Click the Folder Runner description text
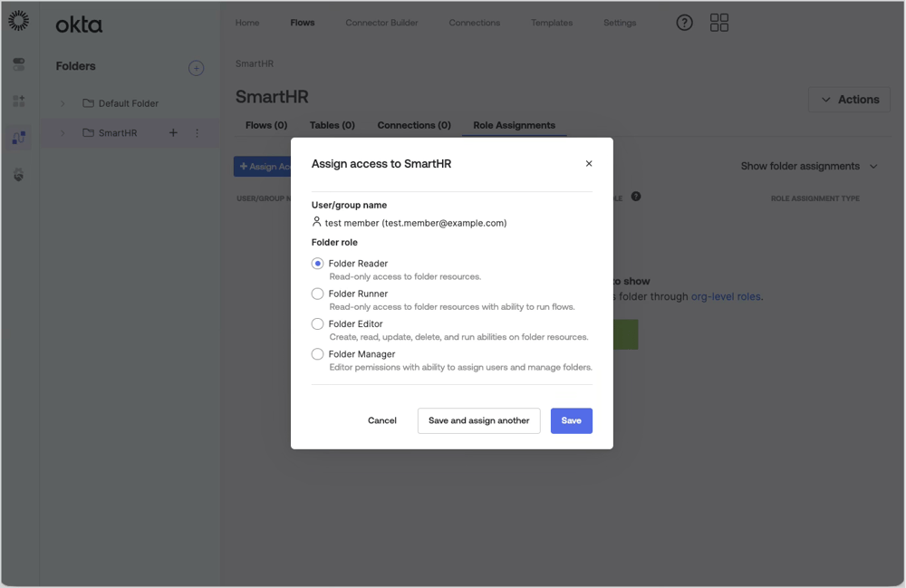The height and width of the screenshot is (588, 906). 452,307
